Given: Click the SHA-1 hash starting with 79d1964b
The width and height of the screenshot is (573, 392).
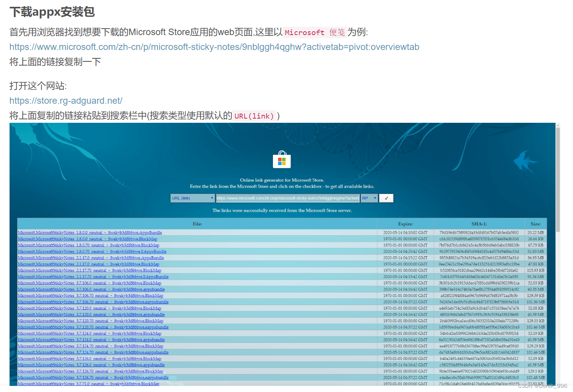Looking at the screenshot, I should 479,233.
